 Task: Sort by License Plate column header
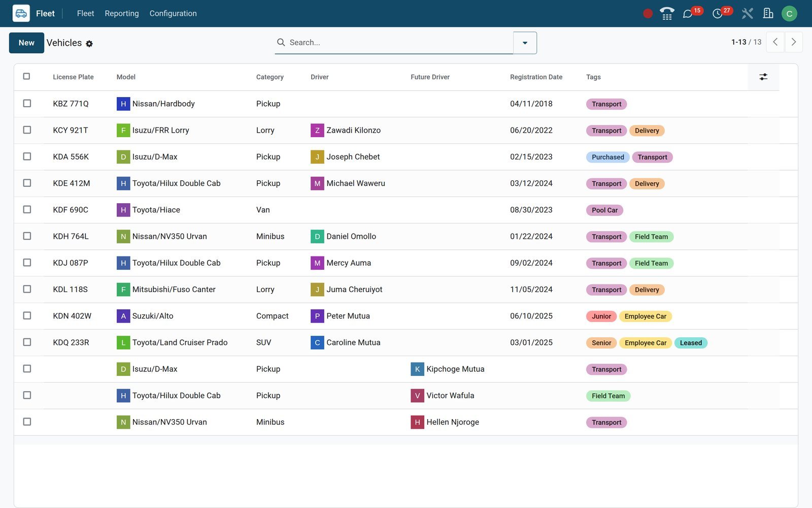(73, 77)
